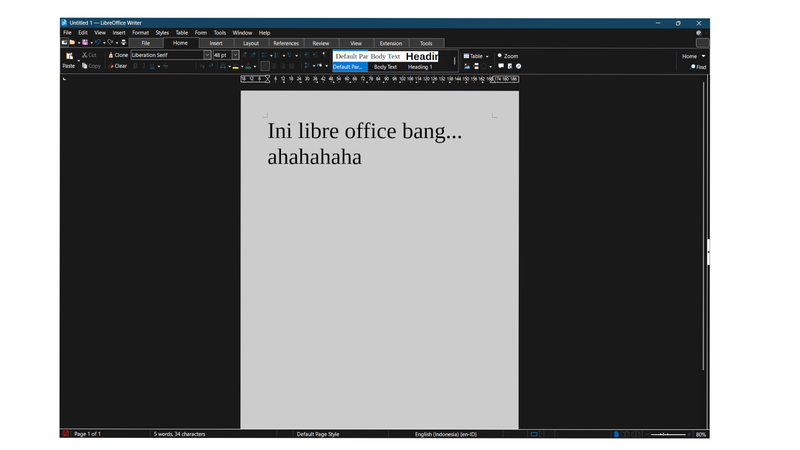Click the update notification icon near menu bar

(x=698, y=33)
